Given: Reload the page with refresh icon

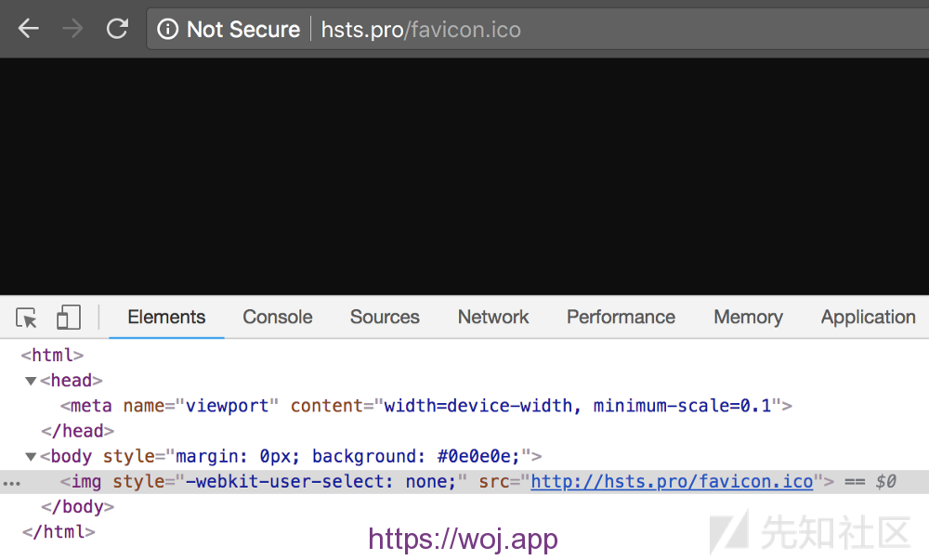Looking at the screenshot, I should point(117,29).
